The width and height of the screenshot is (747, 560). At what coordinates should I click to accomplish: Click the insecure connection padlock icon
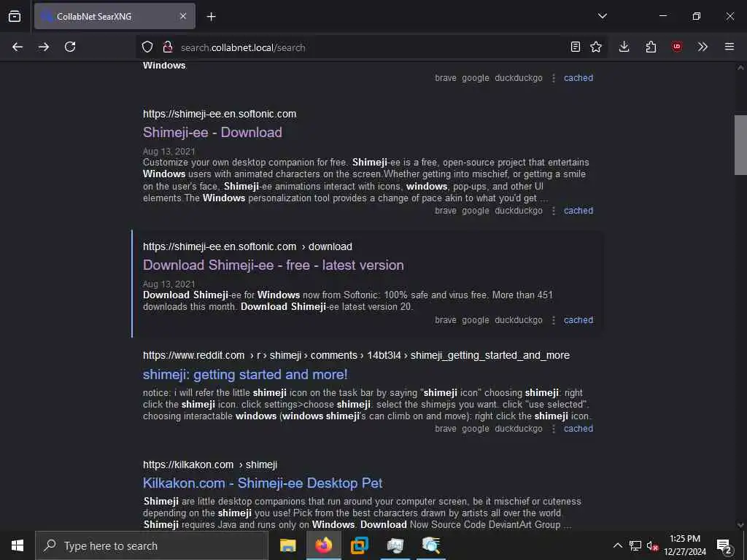[167, 47]
